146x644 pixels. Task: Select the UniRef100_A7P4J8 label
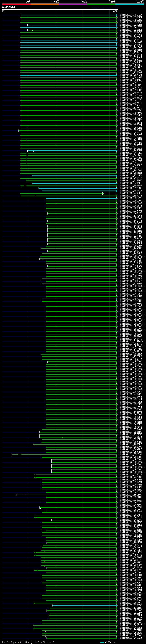[131, 53]
